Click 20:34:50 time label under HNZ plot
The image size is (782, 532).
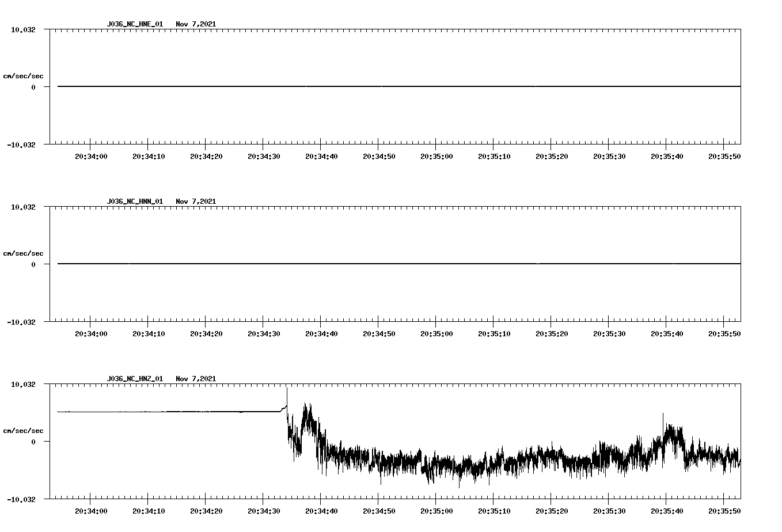[x=379, y=511]
